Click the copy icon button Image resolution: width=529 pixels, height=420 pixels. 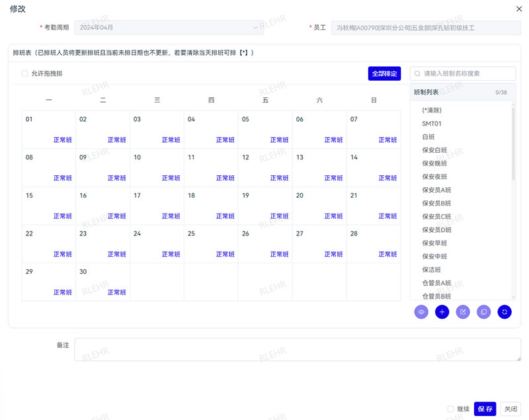[484, 312]
